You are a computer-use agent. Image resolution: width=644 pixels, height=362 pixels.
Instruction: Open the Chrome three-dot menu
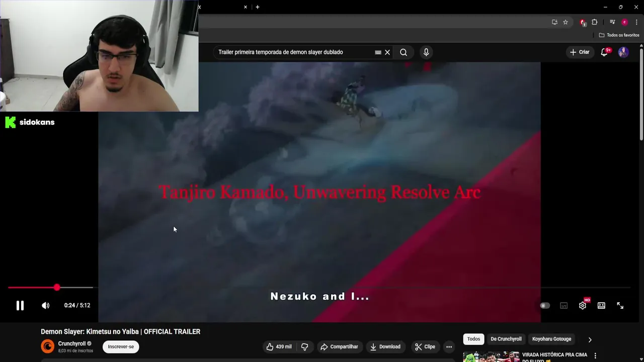pyautogui.click(x=636, y=22)
